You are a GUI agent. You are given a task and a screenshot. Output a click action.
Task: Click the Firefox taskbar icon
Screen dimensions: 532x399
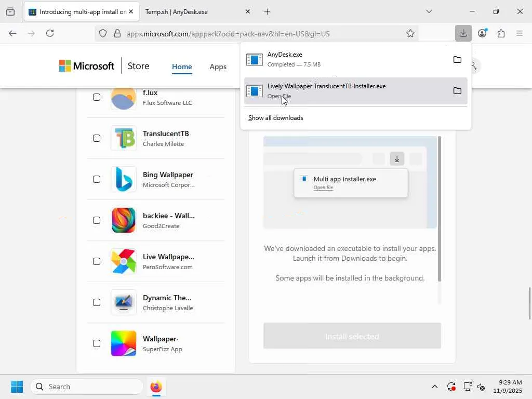pyautogui.click(x=156, y=387)
